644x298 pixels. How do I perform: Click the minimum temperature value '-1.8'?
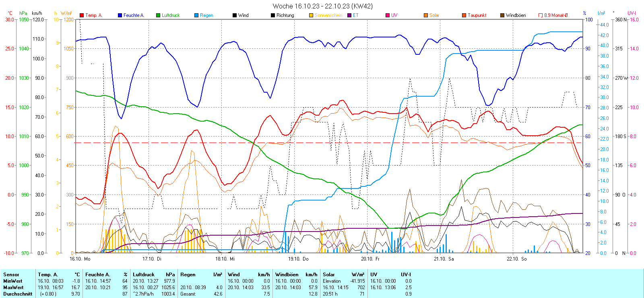click(x=76, y=281)
